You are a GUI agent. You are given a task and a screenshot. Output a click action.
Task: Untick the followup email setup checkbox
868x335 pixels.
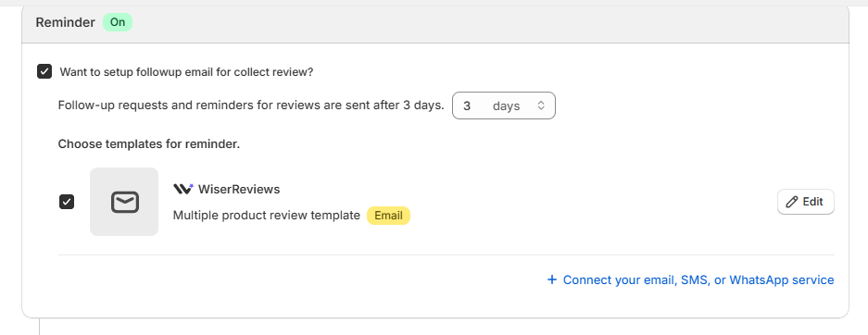[44, 72]
